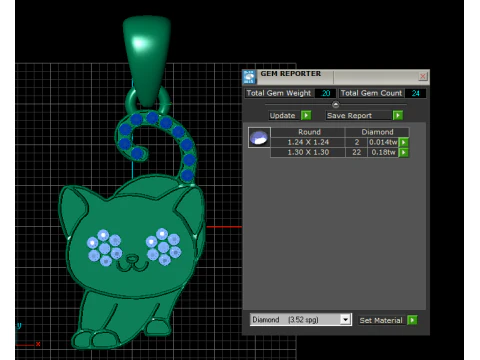Click the Total Gem Weight label
Viewport: 480px width, 360px height.
click(279, 93)
